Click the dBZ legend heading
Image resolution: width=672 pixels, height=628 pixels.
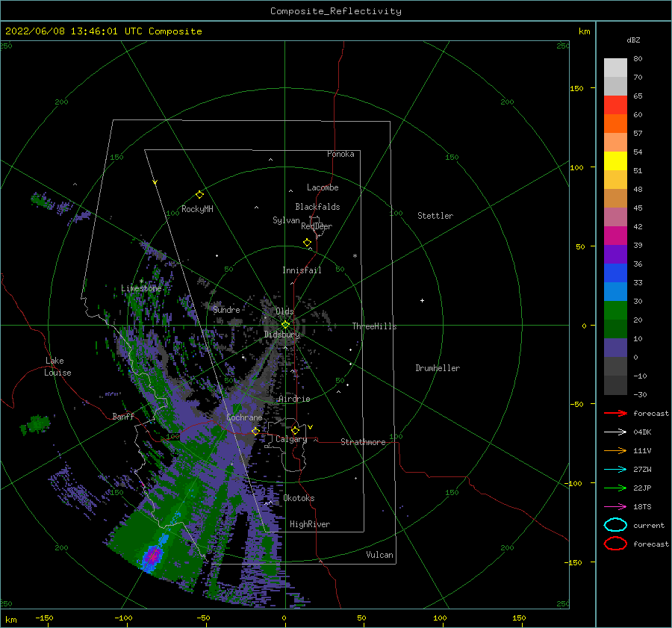(633, 40)
